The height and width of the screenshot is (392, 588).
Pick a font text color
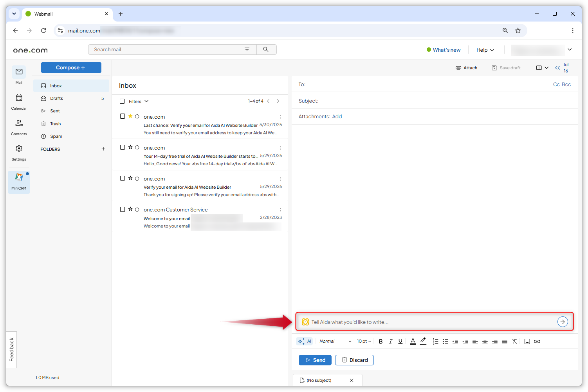click(413, 341)
